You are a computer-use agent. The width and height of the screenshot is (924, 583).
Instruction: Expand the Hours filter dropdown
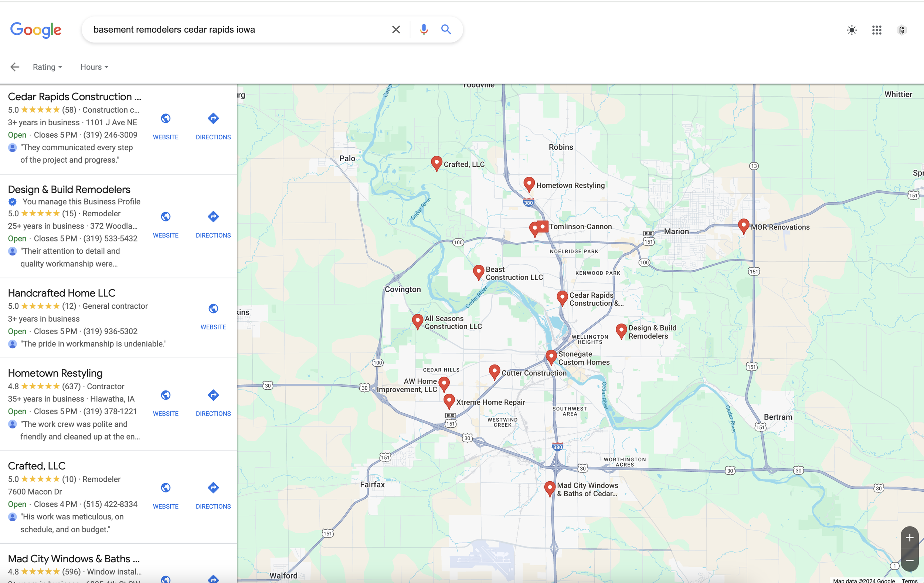[x=94, y=67]
